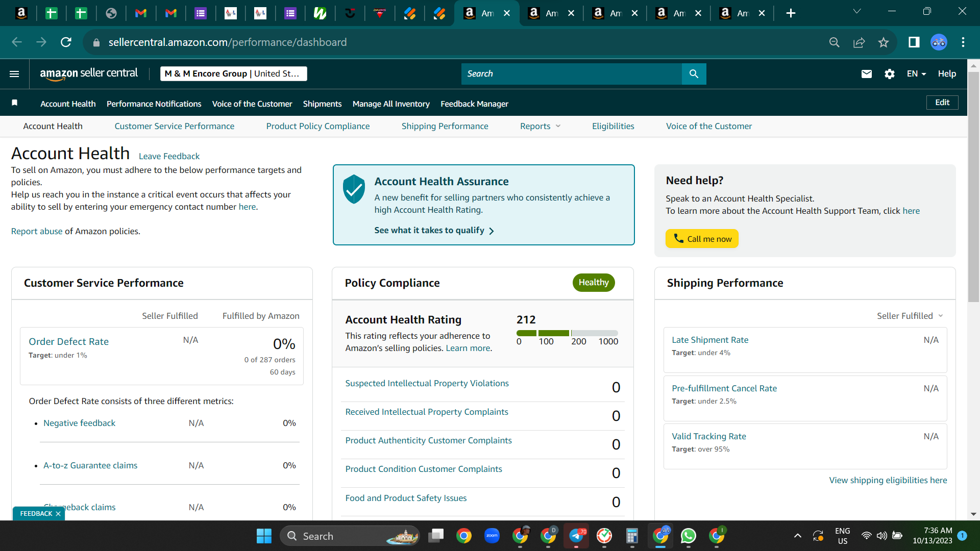Switch to Product Policy Compliance tab
Image resolution: width=980 pixels, height=551 pixels.
pyautogui.click(x=318, y=126)
